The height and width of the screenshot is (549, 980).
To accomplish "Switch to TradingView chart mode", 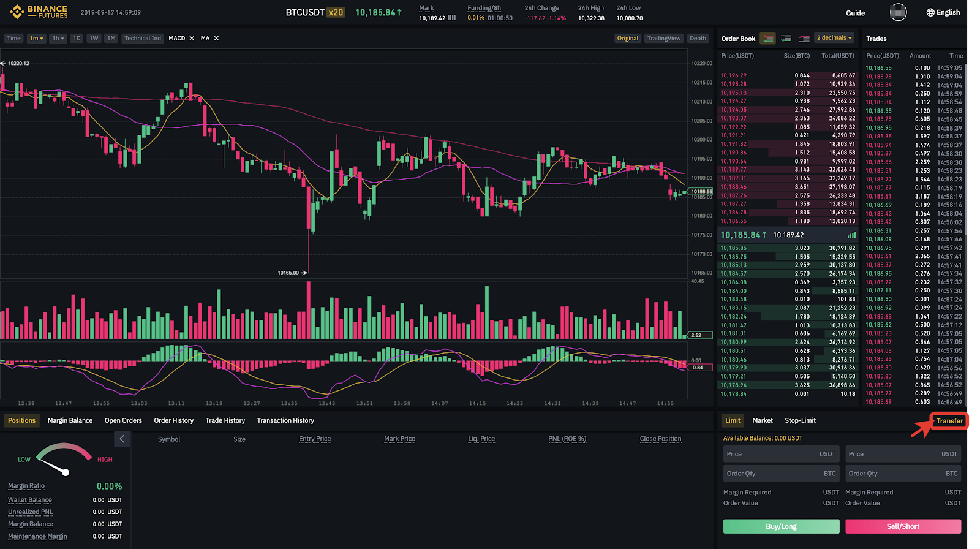I will tap(664, 38).
